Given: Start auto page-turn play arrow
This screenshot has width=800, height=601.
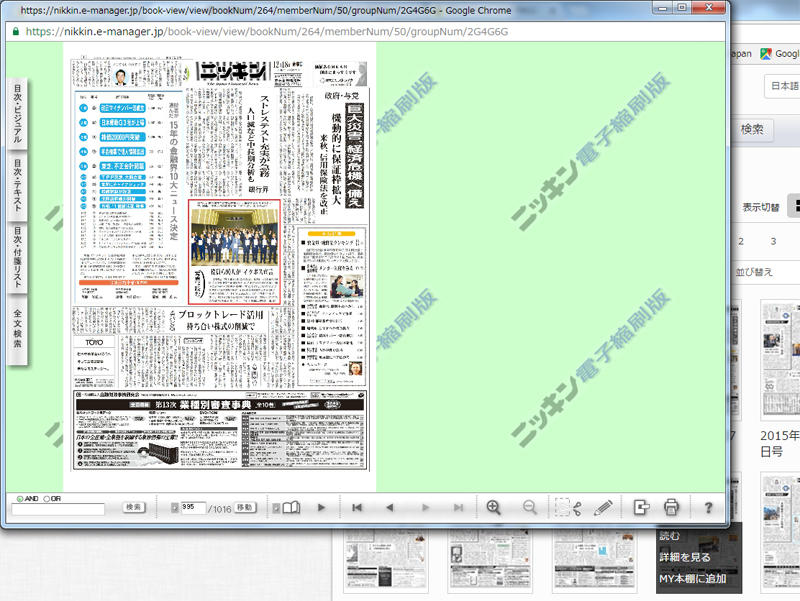Looking at the screenshot, I should [x=321, y=508].
